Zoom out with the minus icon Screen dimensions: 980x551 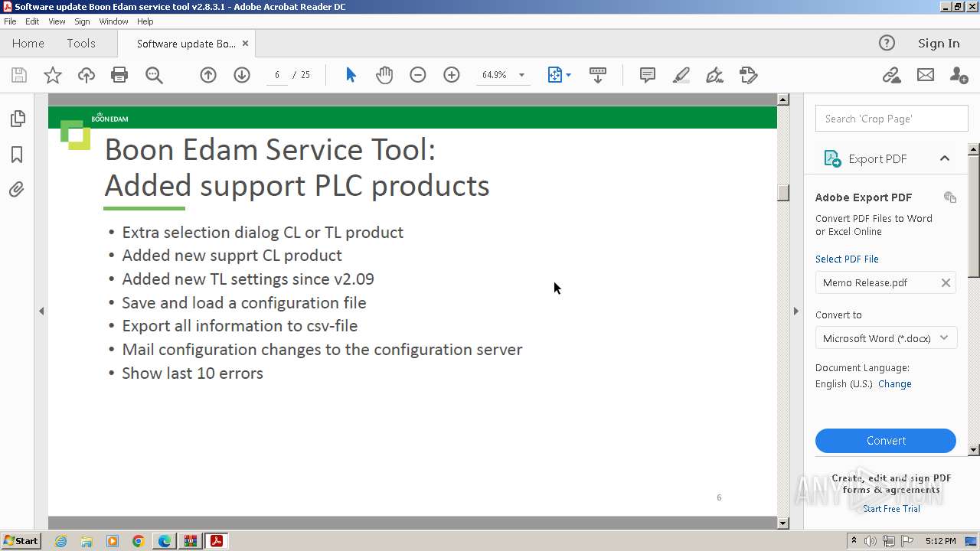[418, 75]
